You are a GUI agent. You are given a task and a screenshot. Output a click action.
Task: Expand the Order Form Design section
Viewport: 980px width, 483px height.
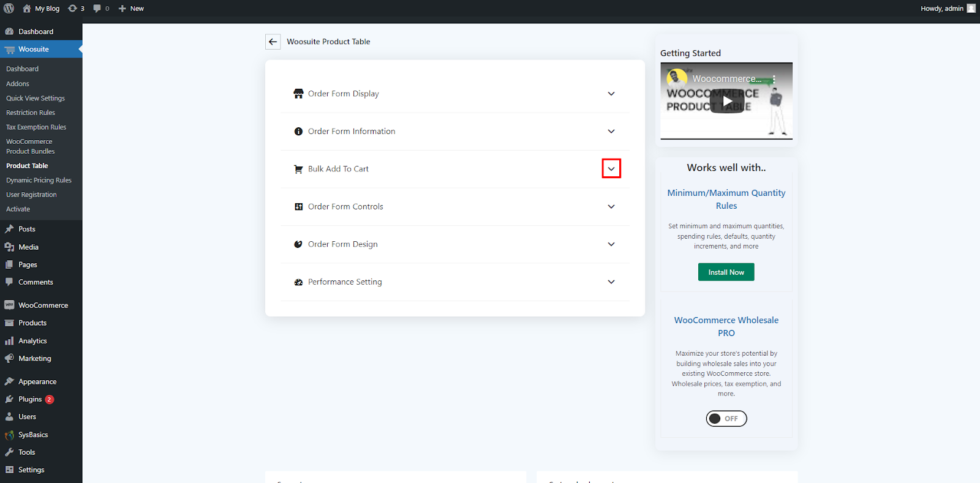click(611, 244)
